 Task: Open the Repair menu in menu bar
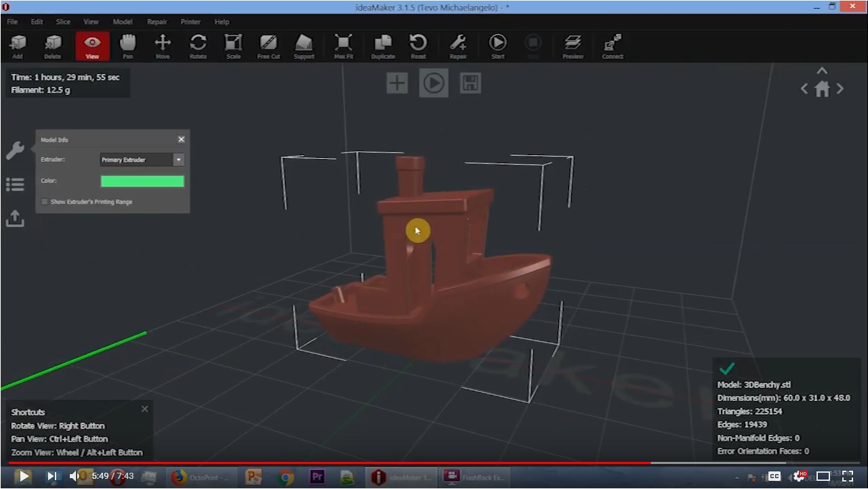pyautogui.click(x=157, y=22)
